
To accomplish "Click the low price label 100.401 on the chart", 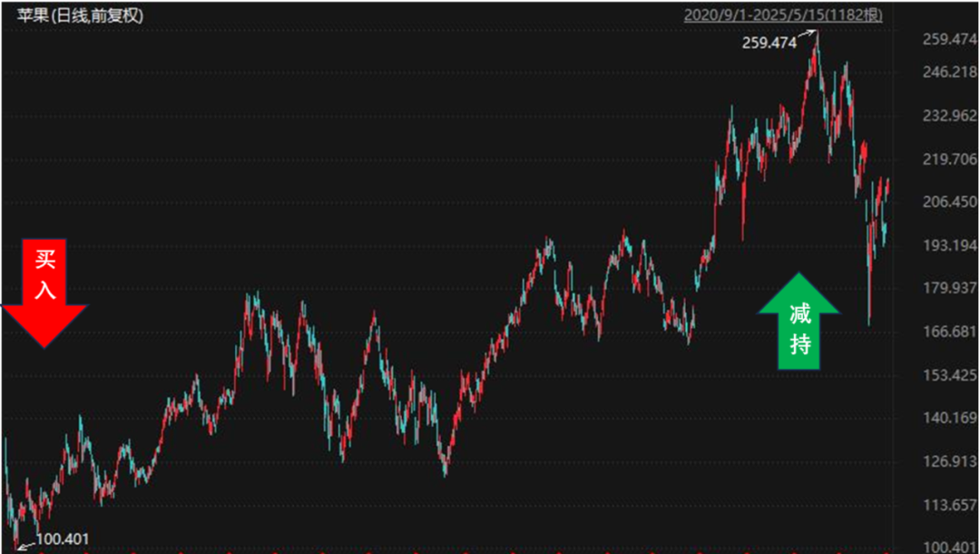I will point(63,539).
